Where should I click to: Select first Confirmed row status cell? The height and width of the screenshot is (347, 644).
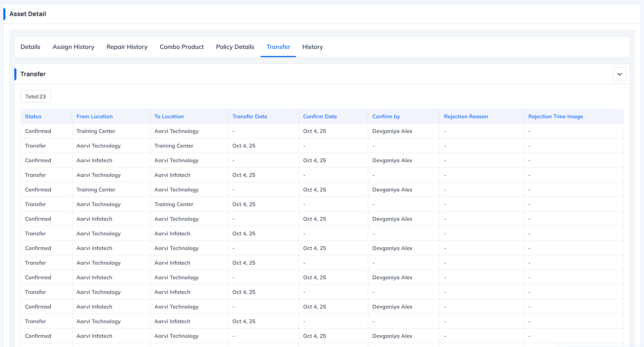pyautogui.click(x=38, y=131)
